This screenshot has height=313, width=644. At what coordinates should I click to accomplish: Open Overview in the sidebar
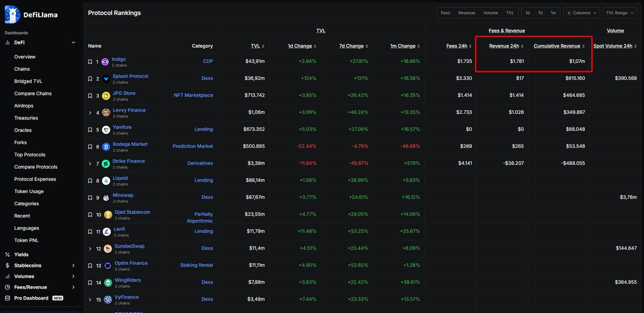click(25, 57)
